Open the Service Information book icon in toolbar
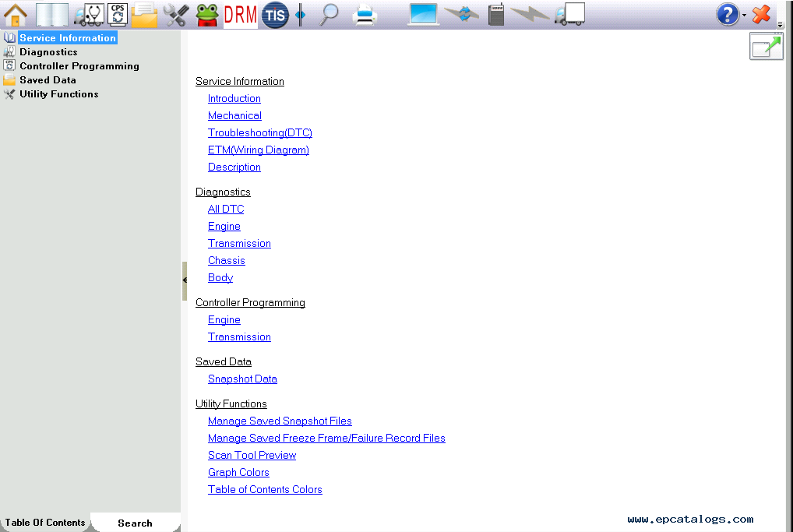793x532 pixels. (52, 15)
